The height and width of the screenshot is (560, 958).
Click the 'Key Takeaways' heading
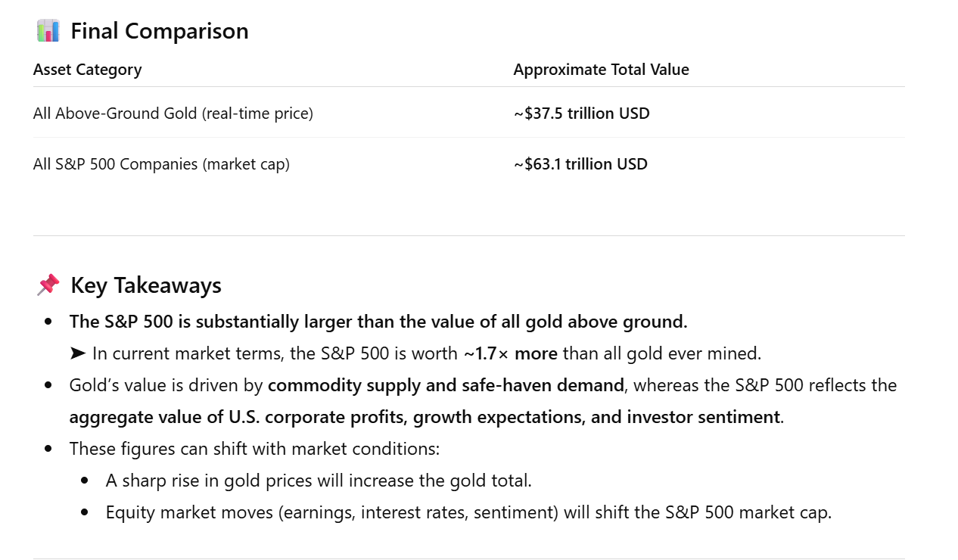pos(145,285)
